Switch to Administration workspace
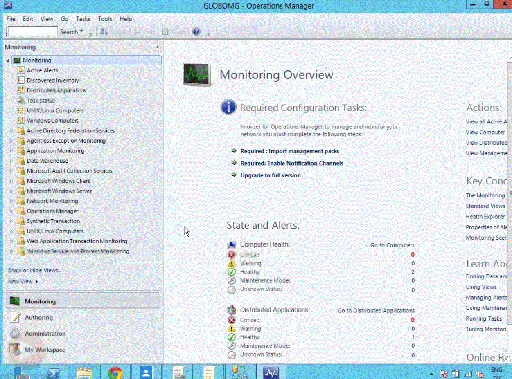This screenshot has width=512, height=379. coord(83,334)
